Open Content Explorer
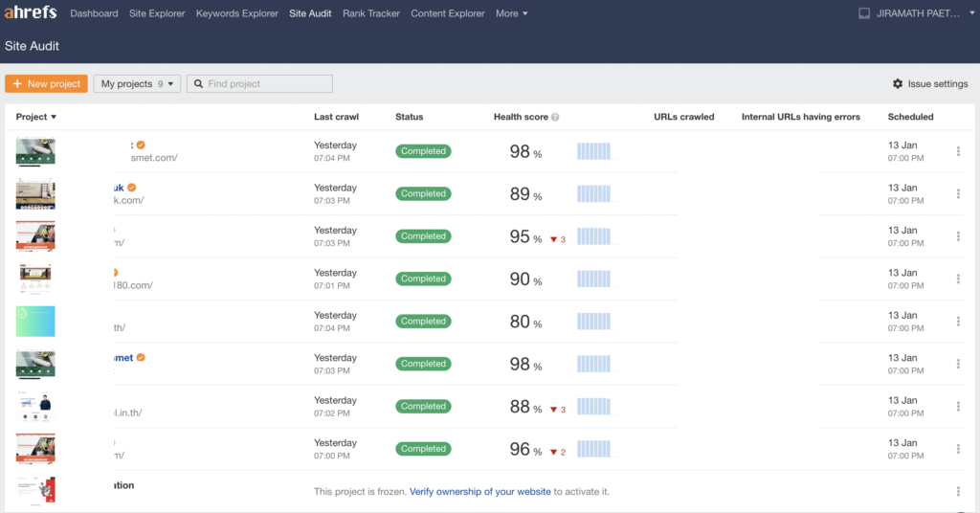Screen dimensions: 980x513 point(448,13)
